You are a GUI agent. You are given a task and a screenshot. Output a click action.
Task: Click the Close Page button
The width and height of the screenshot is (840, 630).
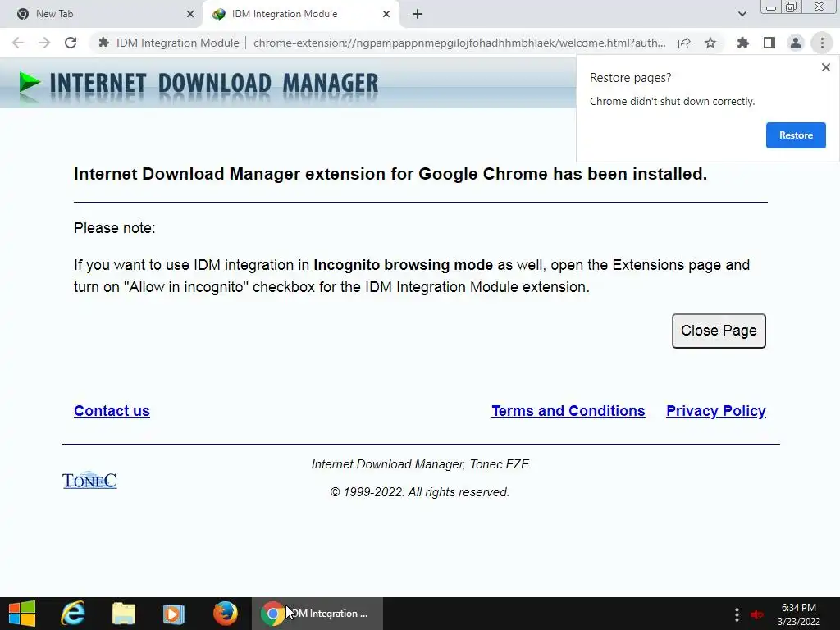click(x=719, y=331)
